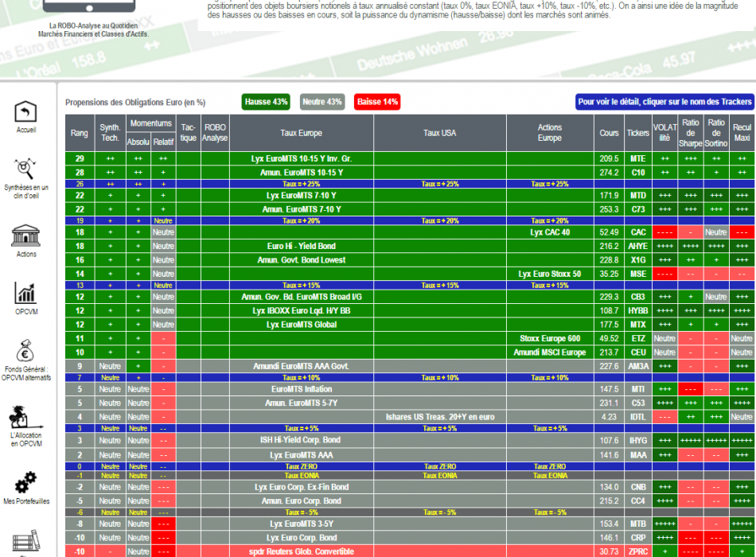Open EuroMTS Inflation tracker
756x557 pixels.
tap(302, 389)
